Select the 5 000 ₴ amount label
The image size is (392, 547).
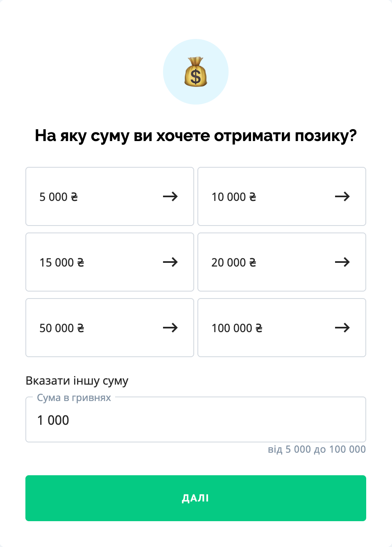[x=59, y=197]
